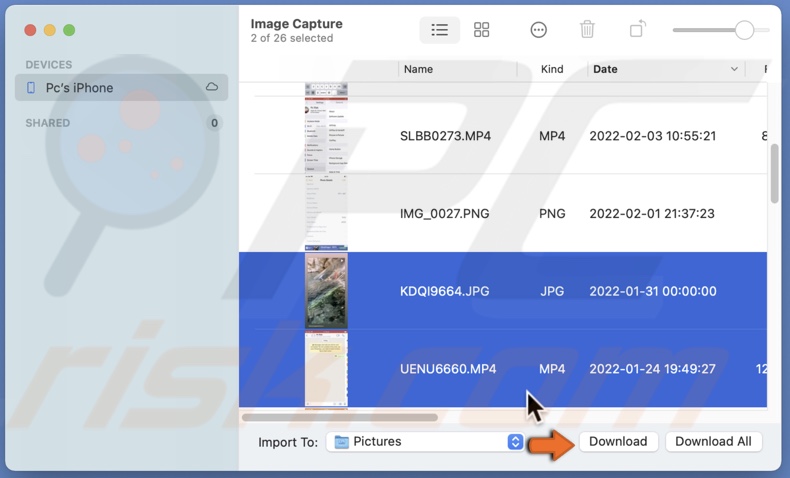Sort by the Kind column header
790x478 pixels.
coord(552,69)
